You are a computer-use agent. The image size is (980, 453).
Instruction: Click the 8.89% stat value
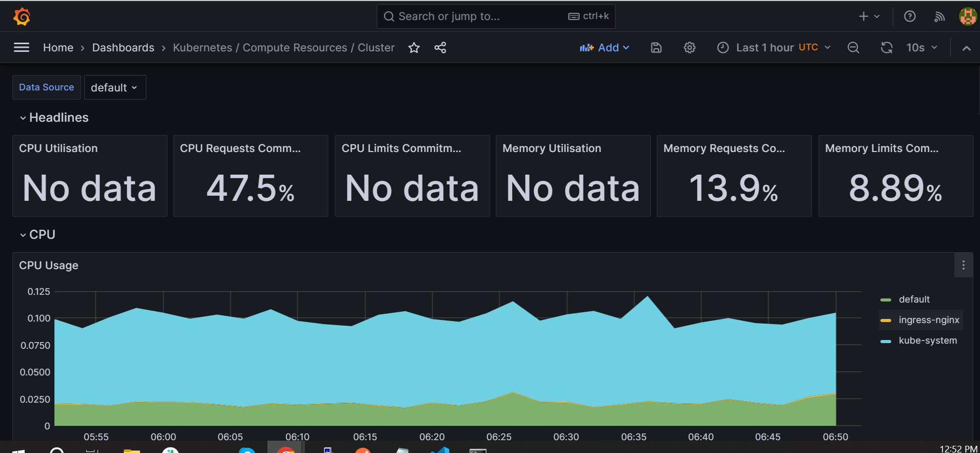896,188
